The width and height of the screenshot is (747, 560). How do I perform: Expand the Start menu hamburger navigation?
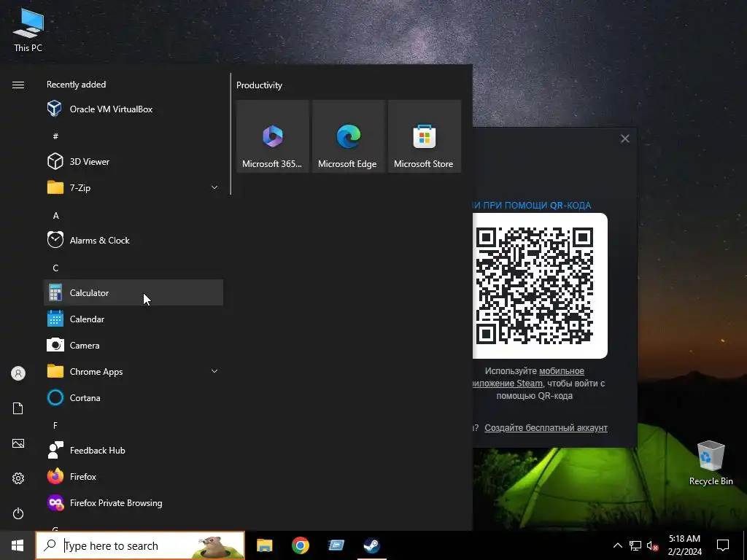[18, 85]
